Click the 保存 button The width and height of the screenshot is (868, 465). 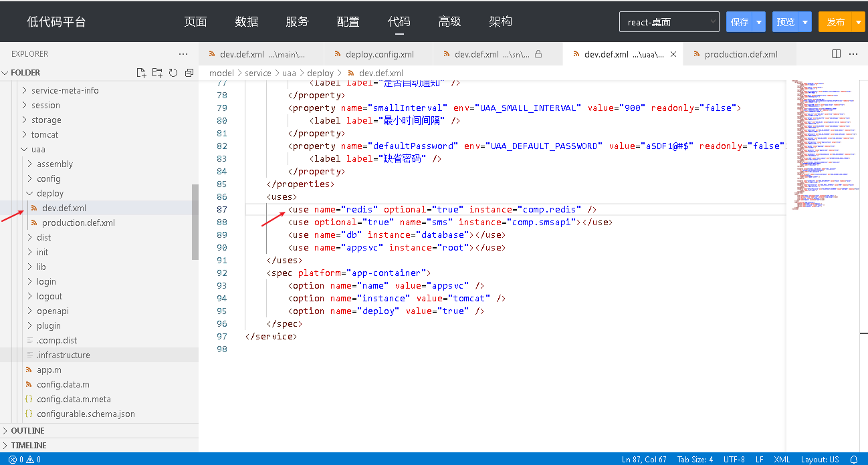coord(740,22)
